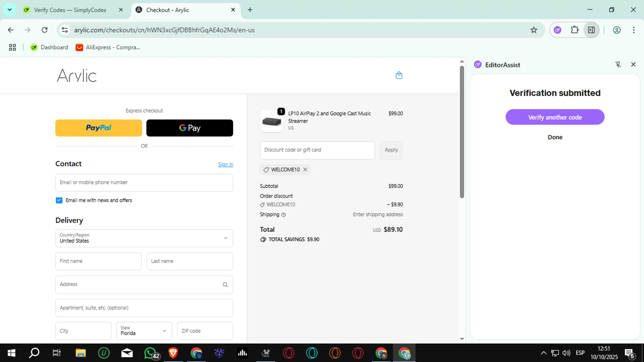Click the network icon in system tray
This screenshot has width=644, height=362.
[x=555, y=353]
